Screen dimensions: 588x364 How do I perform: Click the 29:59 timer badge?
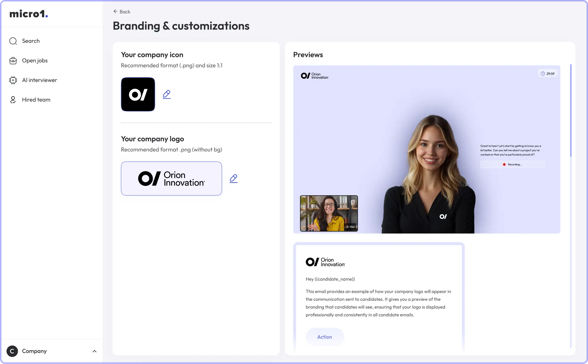tap(548, 74)
